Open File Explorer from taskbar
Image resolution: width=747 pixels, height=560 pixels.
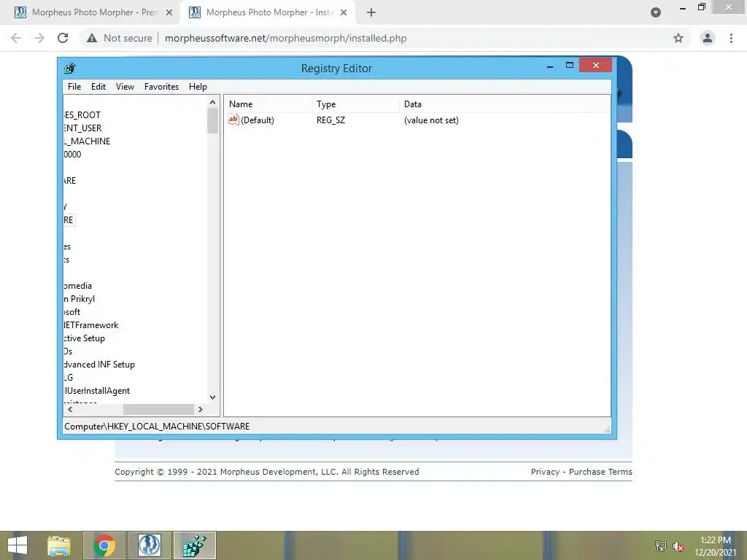[x=59, y=545]
